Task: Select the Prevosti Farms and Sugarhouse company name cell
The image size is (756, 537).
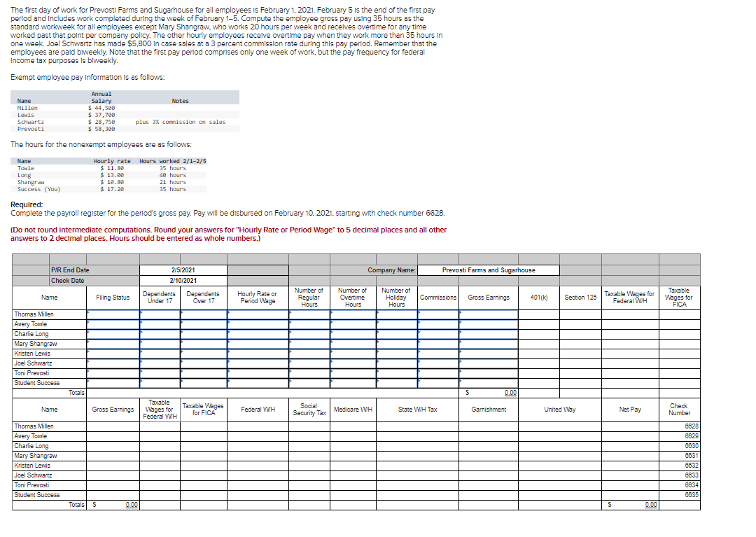Action: 489,270
